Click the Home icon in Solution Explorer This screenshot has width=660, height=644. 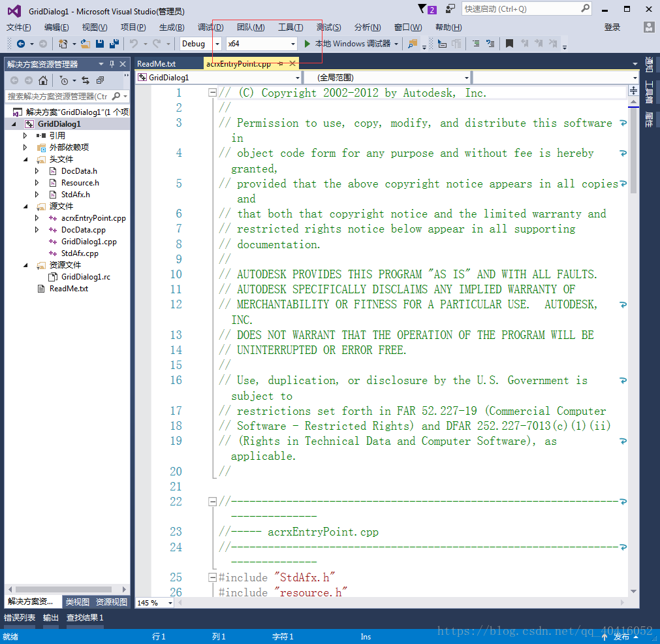[x=43, y=80]
